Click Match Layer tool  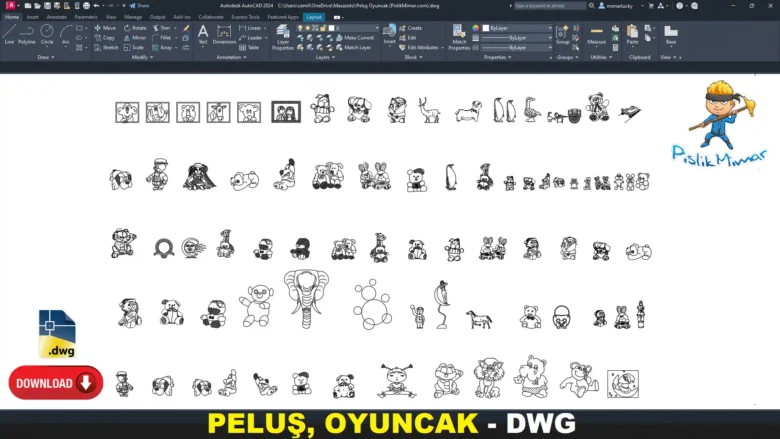click(354, 48)
